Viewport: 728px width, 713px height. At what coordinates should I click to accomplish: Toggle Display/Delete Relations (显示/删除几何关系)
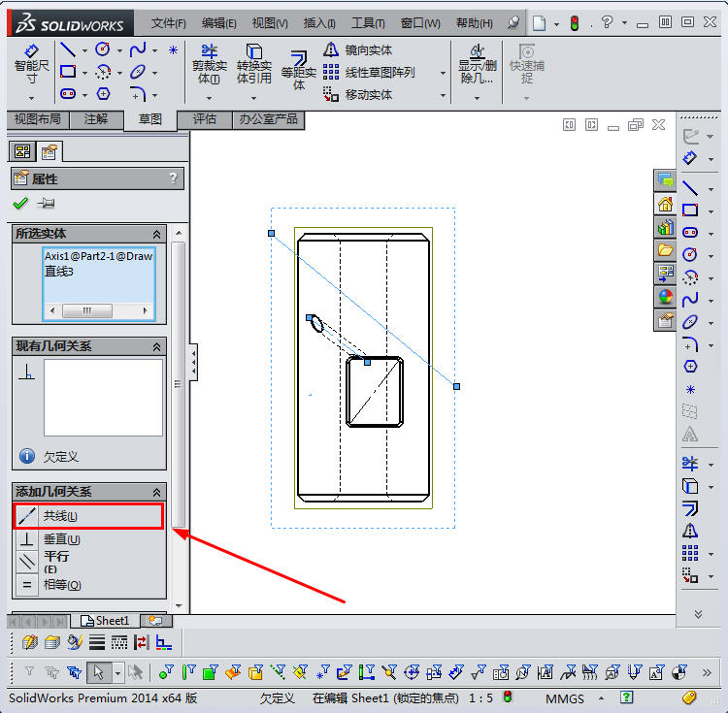point(477,64)
